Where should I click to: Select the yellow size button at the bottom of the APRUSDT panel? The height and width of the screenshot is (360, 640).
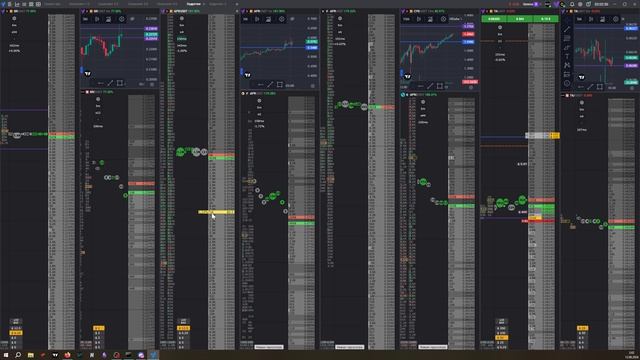tap(183, 328)
